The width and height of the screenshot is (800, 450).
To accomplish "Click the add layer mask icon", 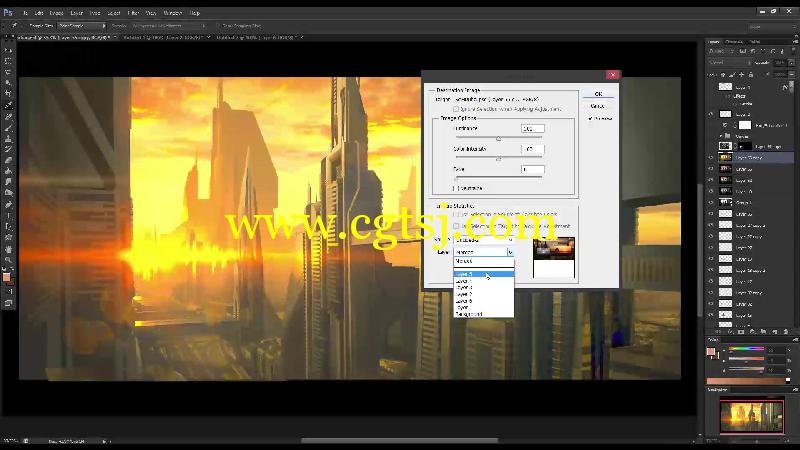I will click(x=741, y=332).
